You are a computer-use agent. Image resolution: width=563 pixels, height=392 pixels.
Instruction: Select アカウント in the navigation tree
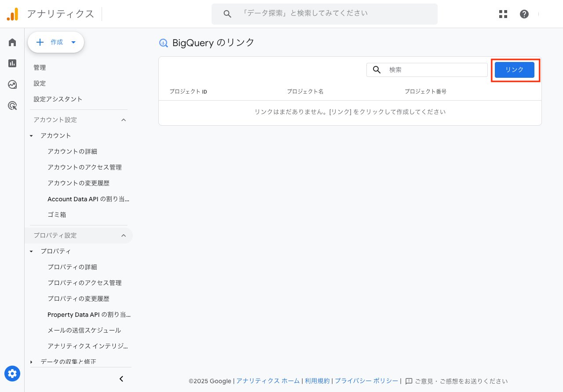(x=55, y=135)
